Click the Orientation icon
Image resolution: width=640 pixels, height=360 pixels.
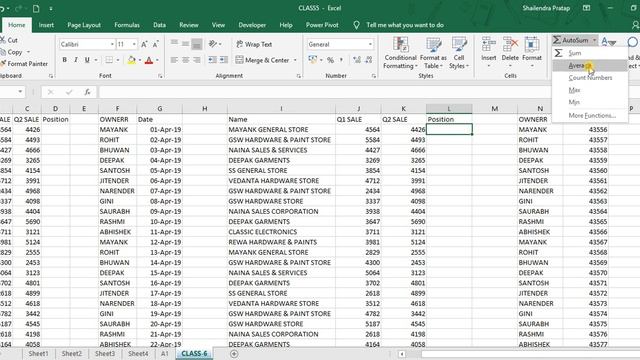click(213, 44)
